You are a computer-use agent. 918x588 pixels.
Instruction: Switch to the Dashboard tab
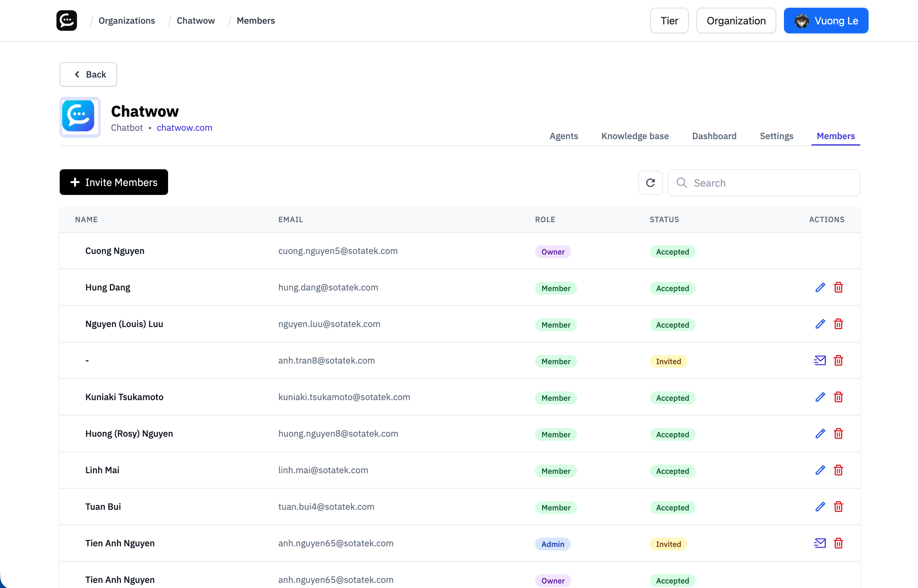click(714, 136)
